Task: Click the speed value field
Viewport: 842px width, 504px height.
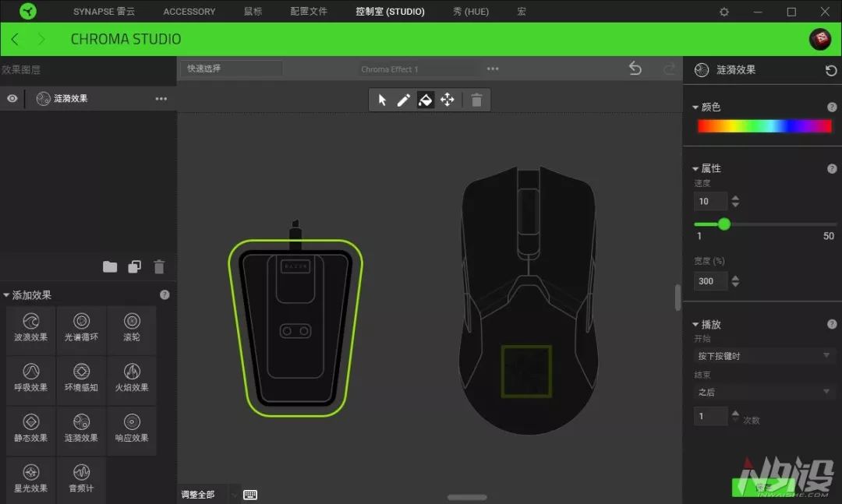Action: [x=710, y=201]
